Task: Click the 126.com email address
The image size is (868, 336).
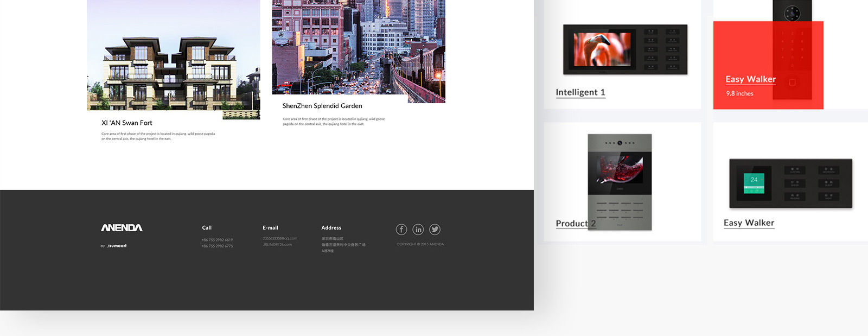Action: pos(277,245)
